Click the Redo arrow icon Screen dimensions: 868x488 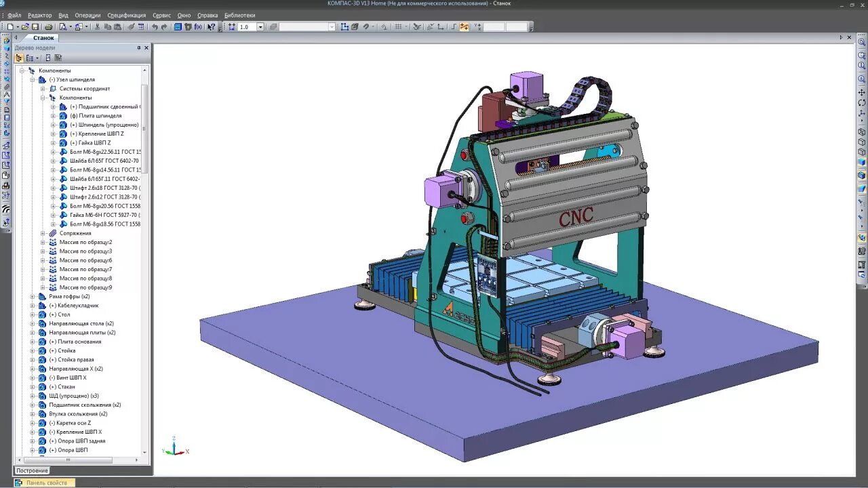click(164, 27)
